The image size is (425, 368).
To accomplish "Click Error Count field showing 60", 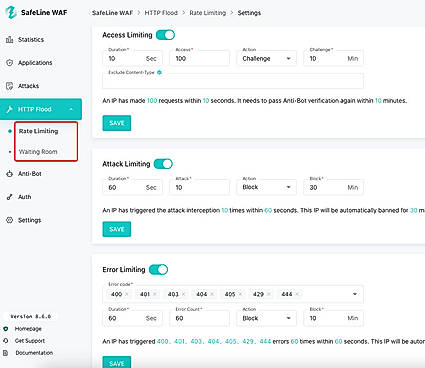I will [x=199, y=318].
